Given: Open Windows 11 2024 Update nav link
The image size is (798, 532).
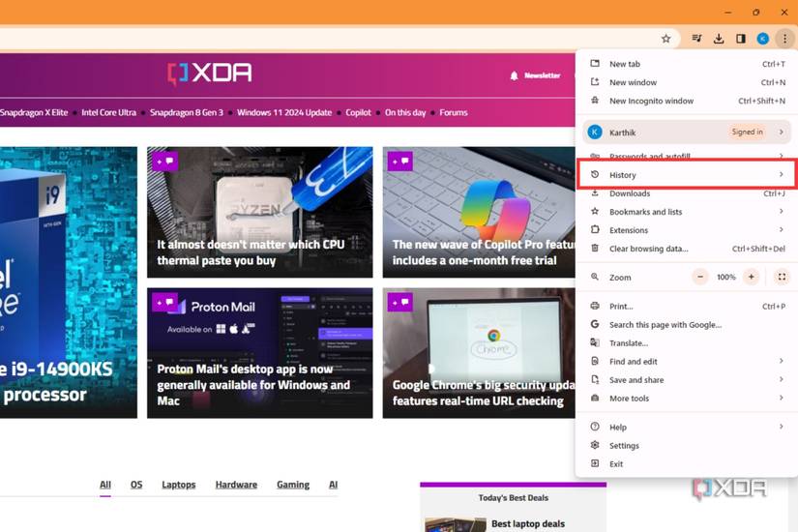Looking at the screenshot, I should click(x=284, y=112).
